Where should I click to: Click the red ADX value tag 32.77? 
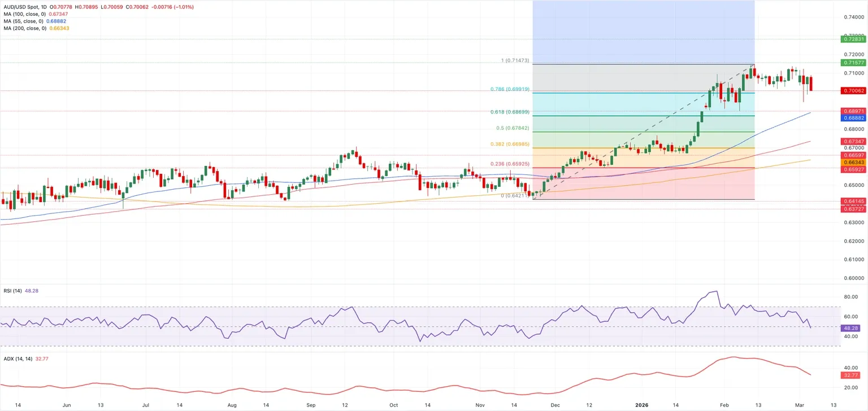tap(851, 375)
